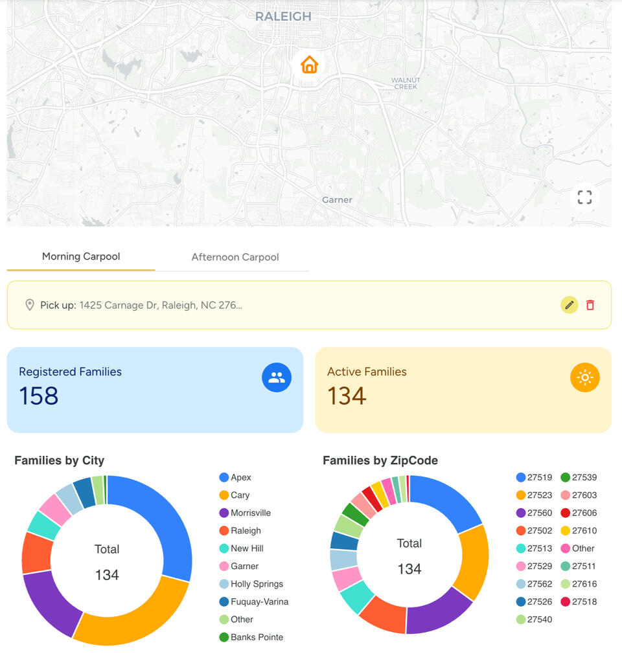Select the Active Families card
The height and width of the screenshot is (672, 622).
coord(463,390)
